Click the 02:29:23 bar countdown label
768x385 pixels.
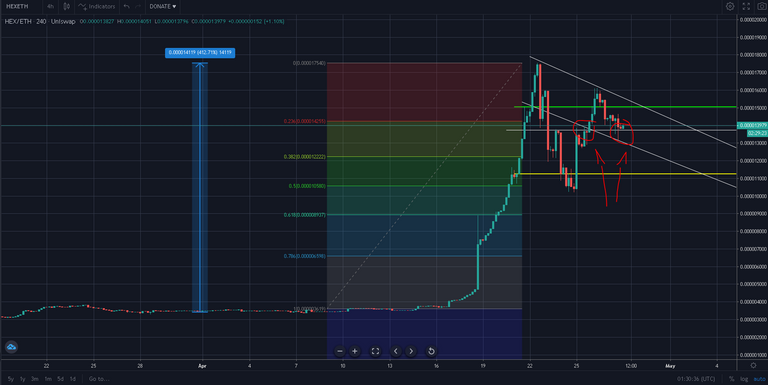(757, 133)
